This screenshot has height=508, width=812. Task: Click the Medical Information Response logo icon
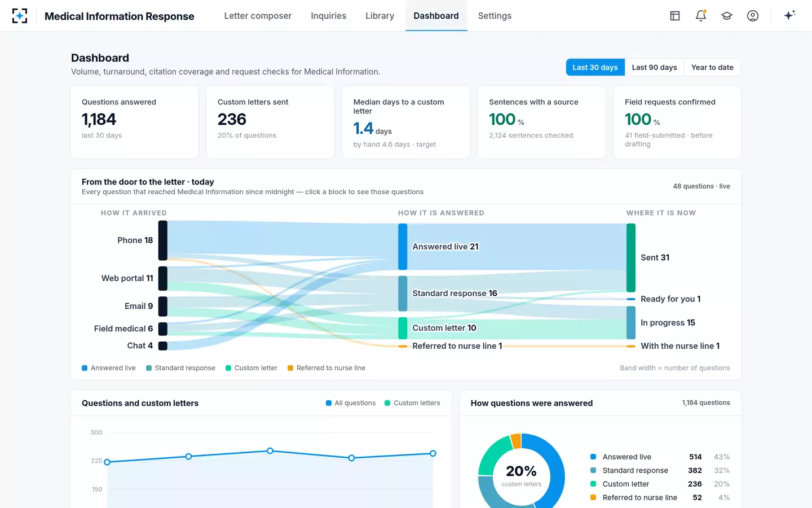click(x=20, y=16)
